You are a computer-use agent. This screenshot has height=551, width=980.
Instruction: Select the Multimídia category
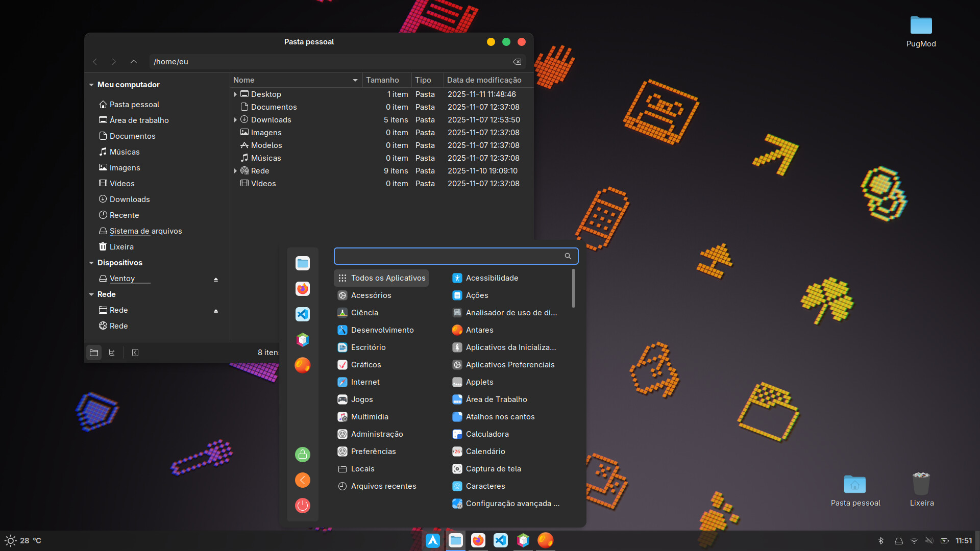369,417
